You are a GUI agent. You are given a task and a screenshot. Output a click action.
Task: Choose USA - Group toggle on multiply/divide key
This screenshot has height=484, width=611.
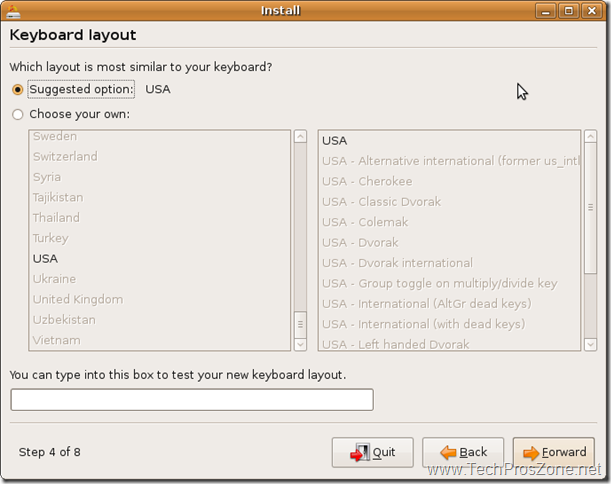coord(449,283)
